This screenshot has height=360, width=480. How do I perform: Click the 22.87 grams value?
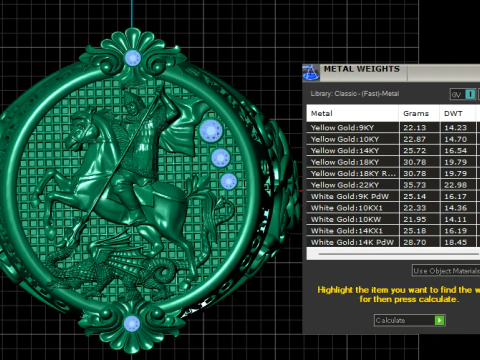[x=415, y=139]
